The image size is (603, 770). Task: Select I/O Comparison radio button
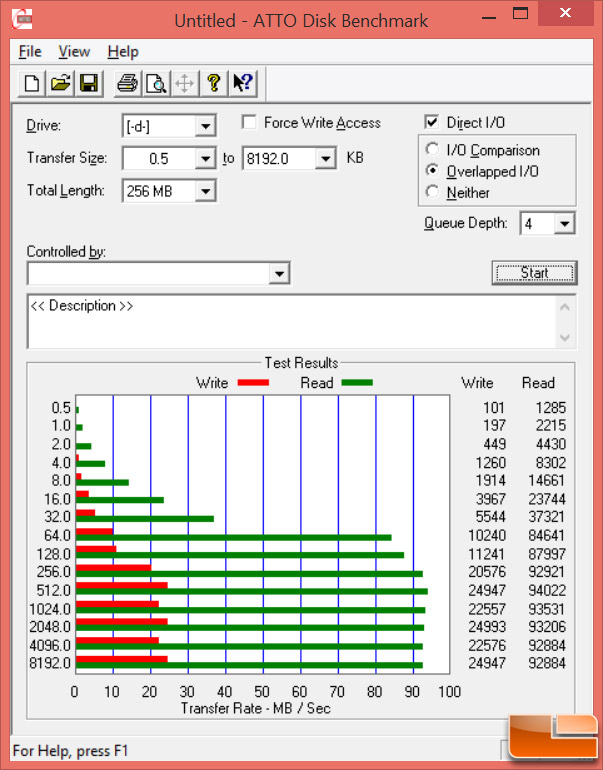click(x=432, y=149)
